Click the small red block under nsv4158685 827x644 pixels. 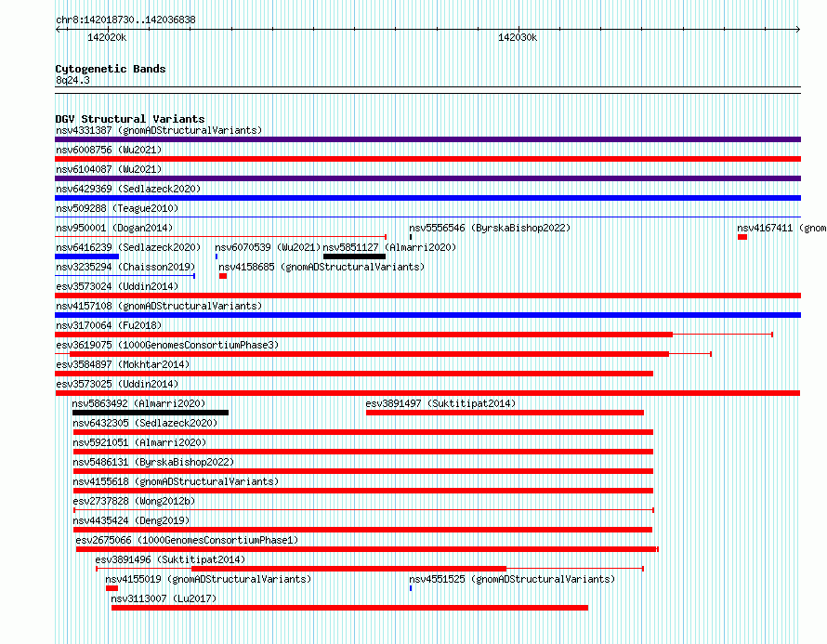pos(223,276)
